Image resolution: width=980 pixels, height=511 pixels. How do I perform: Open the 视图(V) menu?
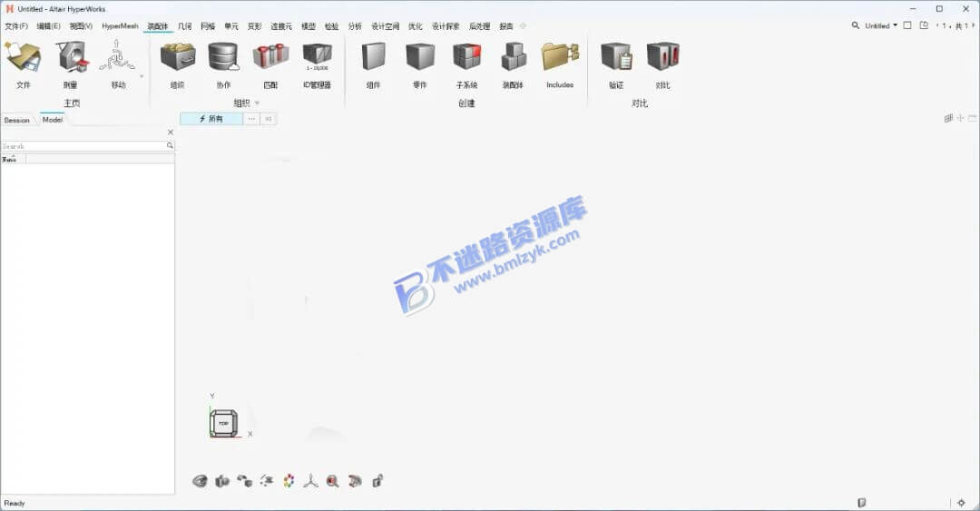[x=81, y=26]
